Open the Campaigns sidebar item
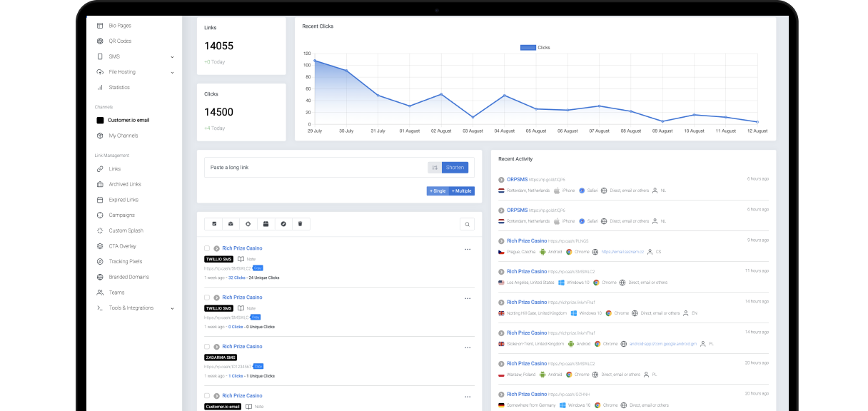The image size is (868, 411). point(121,215)
